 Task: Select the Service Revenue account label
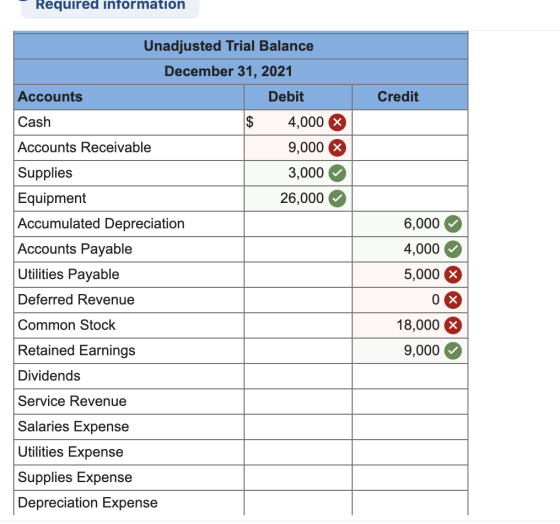pos(72,401)
